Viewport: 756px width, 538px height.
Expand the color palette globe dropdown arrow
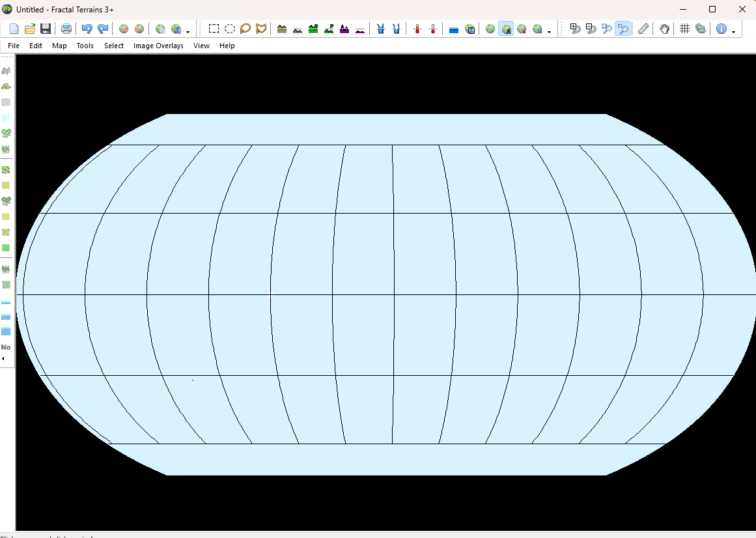[x=188, y=31]
